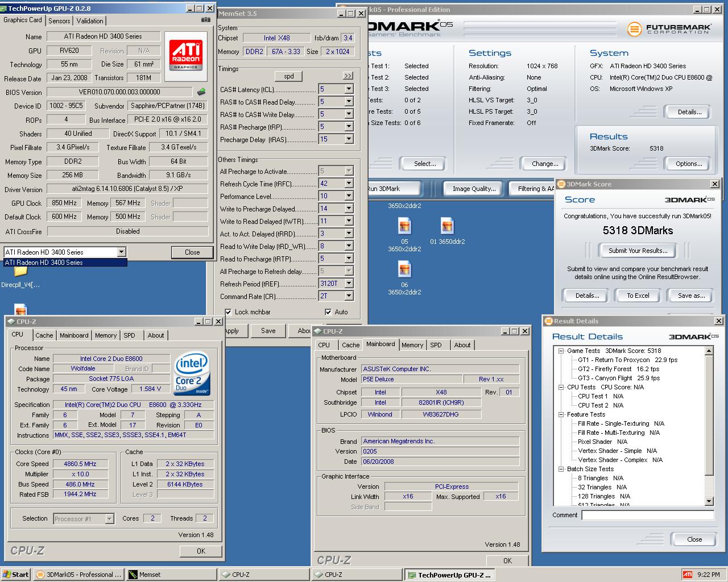Click the GPU-Z screenshot camera icon
This screenshot has height=582, width=728.
(206, 20)
